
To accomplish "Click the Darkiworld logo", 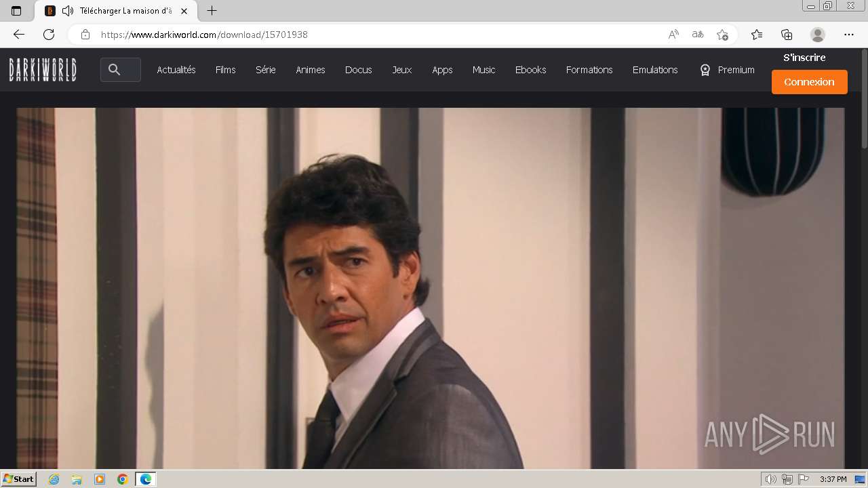I will [x=43, y=70].
